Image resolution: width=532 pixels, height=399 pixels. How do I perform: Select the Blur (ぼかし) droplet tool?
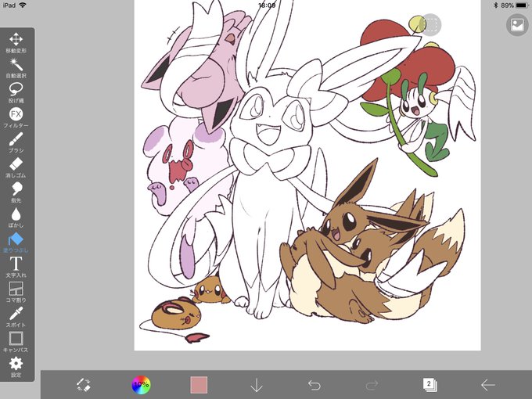tap(16, 217)
